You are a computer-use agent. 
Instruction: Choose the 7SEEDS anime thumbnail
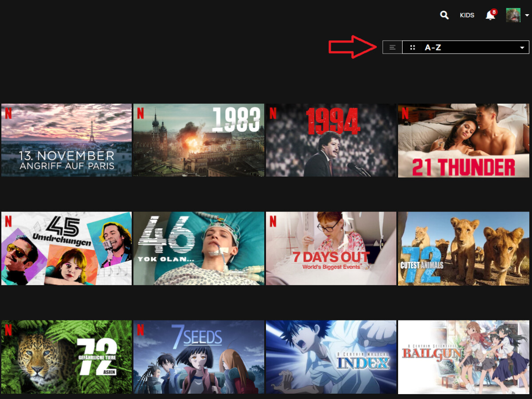click(199, 357)
